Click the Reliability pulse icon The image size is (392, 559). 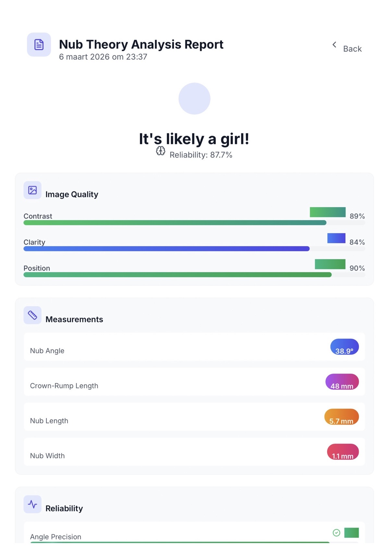click(32, 504)
